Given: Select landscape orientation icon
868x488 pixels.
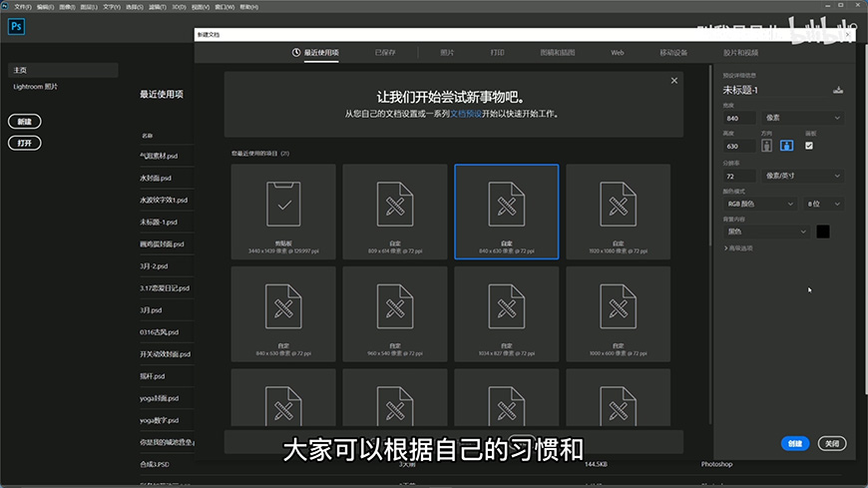Looking at the screenshot, I should [786, 146].
